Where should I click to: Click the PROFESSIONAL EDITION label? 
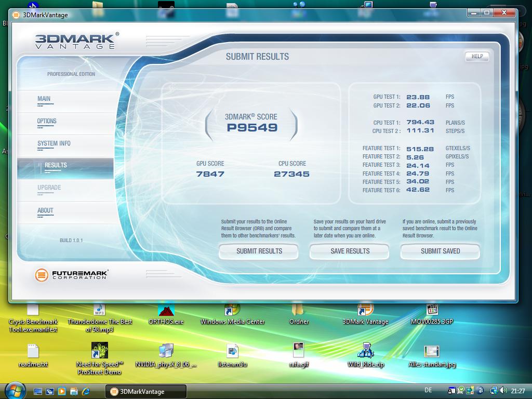coord(71,74)
